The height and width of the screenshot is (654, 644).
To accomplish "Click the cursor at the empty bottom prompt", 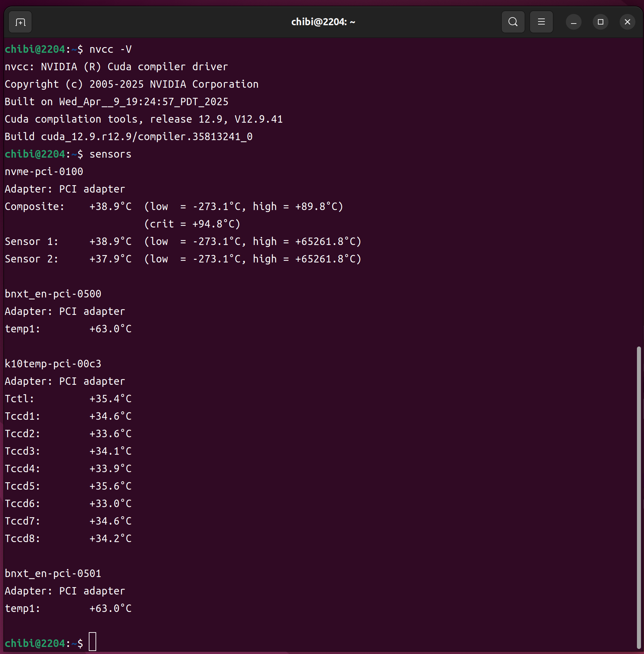I will coord(92,642).
